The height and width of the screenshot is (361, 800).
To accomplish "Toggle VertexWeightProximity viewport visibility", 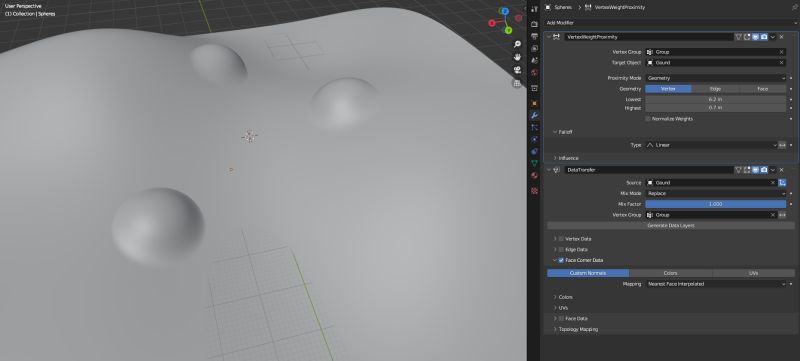I will point(756,37).
